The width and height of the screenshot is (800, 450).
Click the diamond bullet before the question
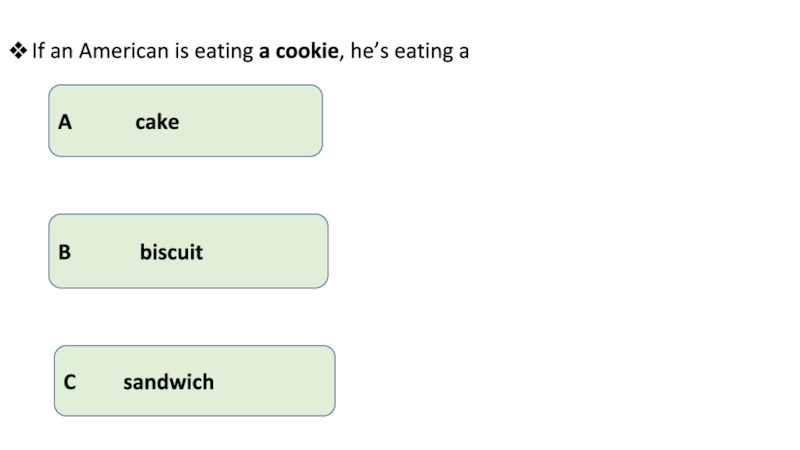point(18,51)
